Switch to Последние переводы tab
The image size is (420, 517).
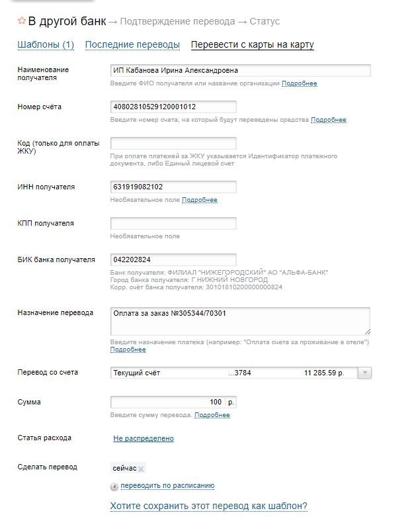[x=132, y=45]
